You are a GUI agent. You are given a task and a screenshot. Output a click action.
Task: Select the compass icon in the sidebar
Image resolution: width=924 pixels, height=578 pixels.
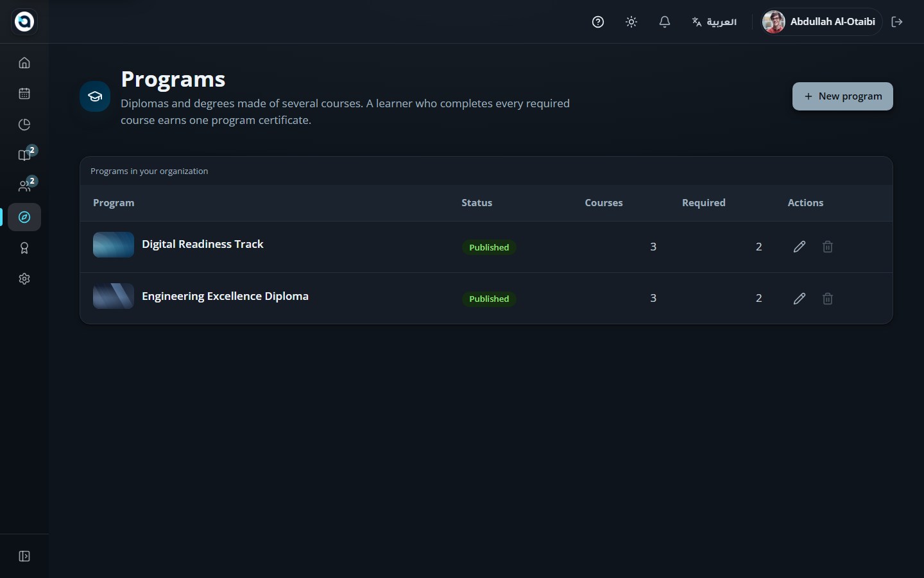click(x=24, y=217)
